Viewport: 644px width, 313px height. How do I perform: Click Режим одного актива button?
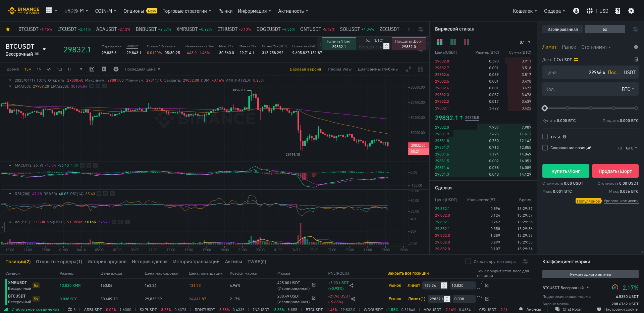(590, 274)
